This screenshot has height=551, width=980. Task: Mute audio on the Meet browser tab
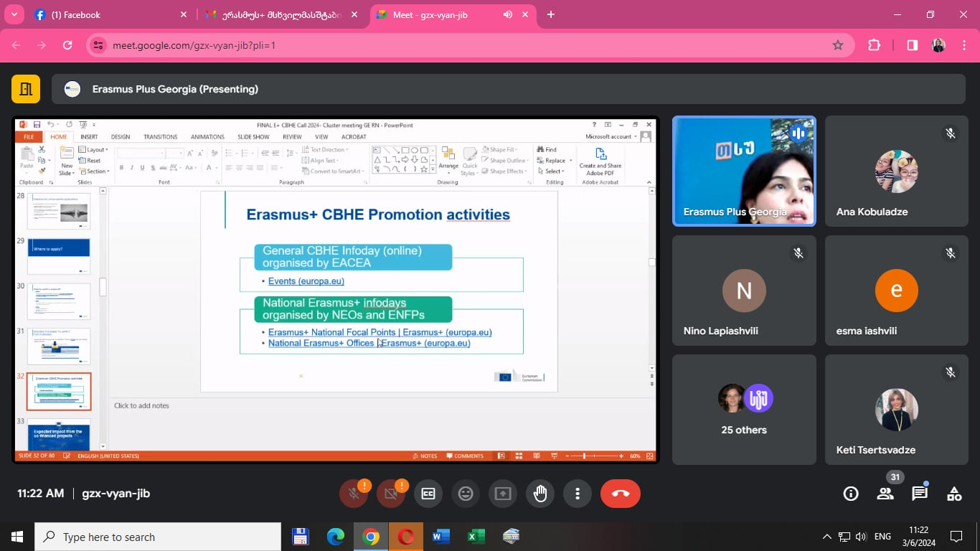[x=508, y=14]
